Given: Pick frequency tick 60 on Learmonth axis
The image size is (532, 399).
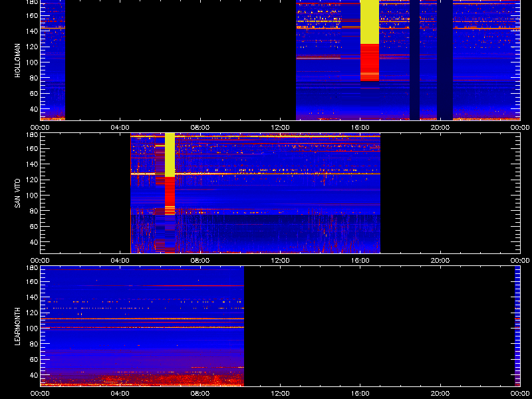Looking at the screenshot, I should point(33,360).
